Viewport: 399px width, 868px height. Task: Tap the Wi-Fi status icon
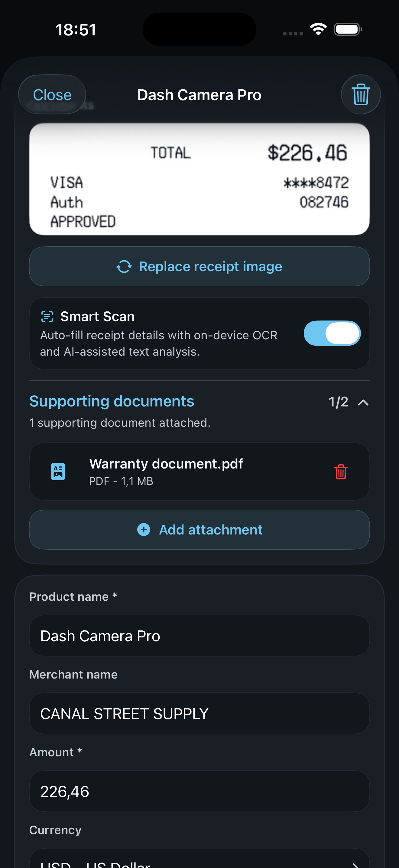(318, 29)
